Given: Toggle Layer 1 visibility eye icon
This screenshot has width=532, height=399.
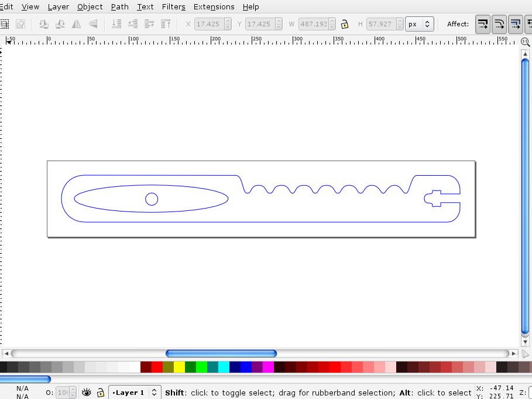Looking at the screenshot, I should (87, 393).
